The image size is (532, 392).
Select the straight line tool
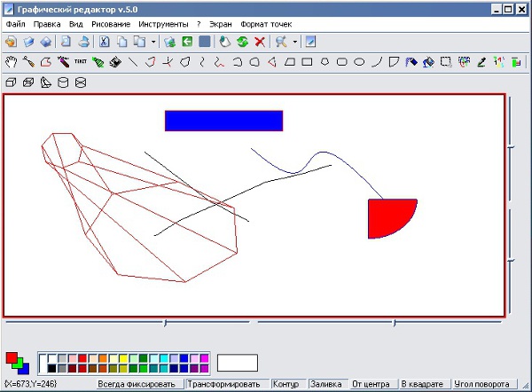coord(133,62)
